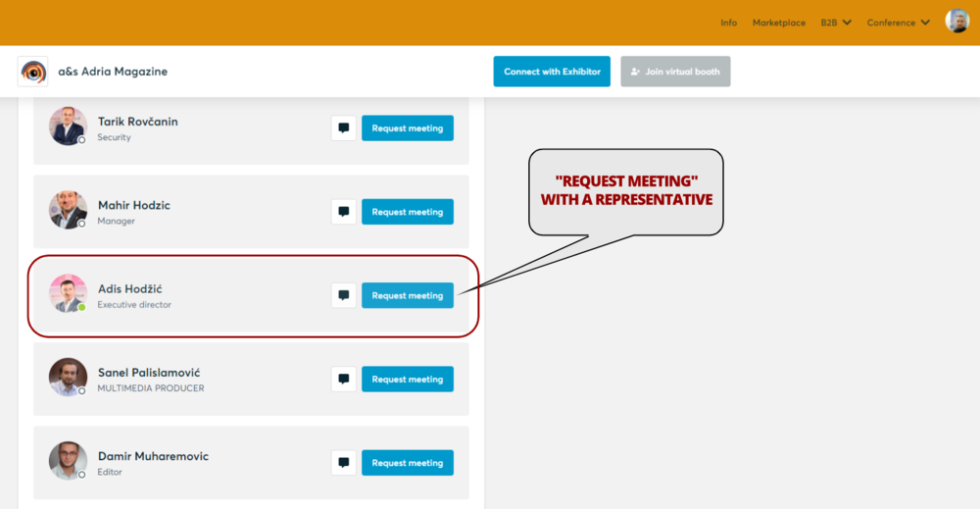Viewport: 980px width, 509px height.
Task: View Damir Muharemovic's profile photo
Action: (x=68, y=461)
